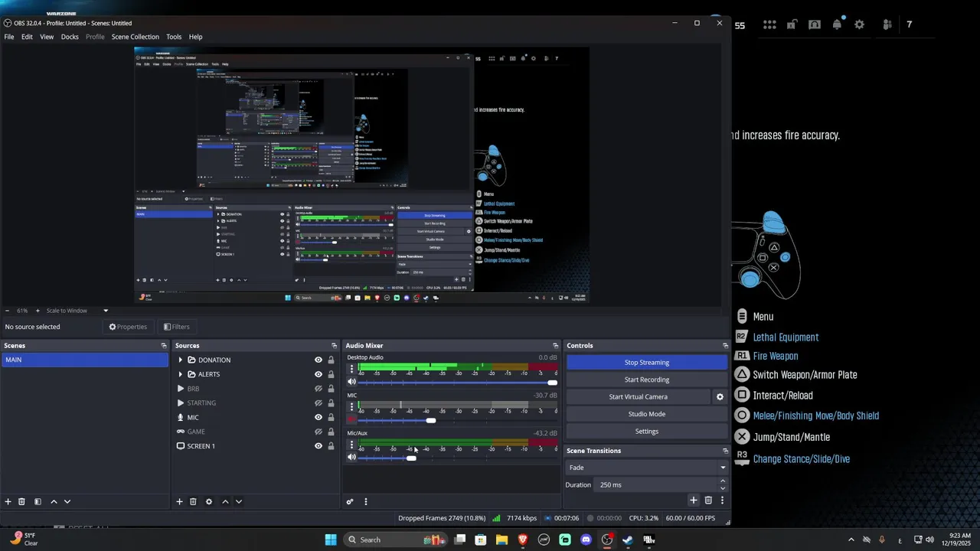Select the MAIN scene

(x=85, y=360)
